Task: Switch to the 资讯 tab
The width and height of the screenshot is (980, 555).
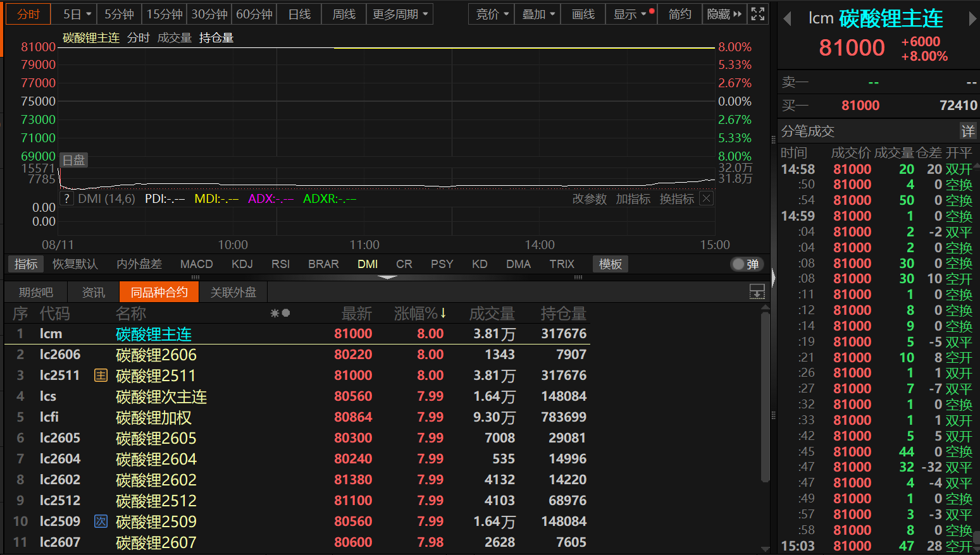Action: 94,292
